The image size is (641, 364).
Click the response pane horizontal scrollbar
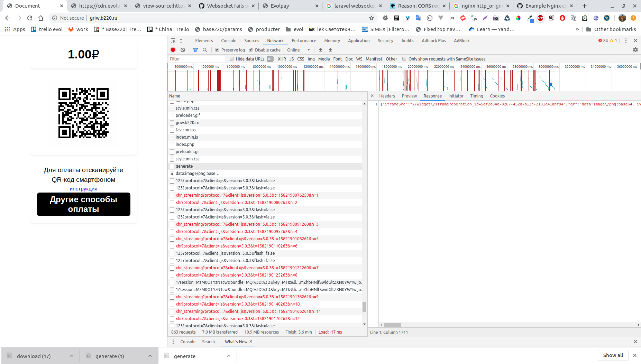pyautogui.click(x=392, y=325)
